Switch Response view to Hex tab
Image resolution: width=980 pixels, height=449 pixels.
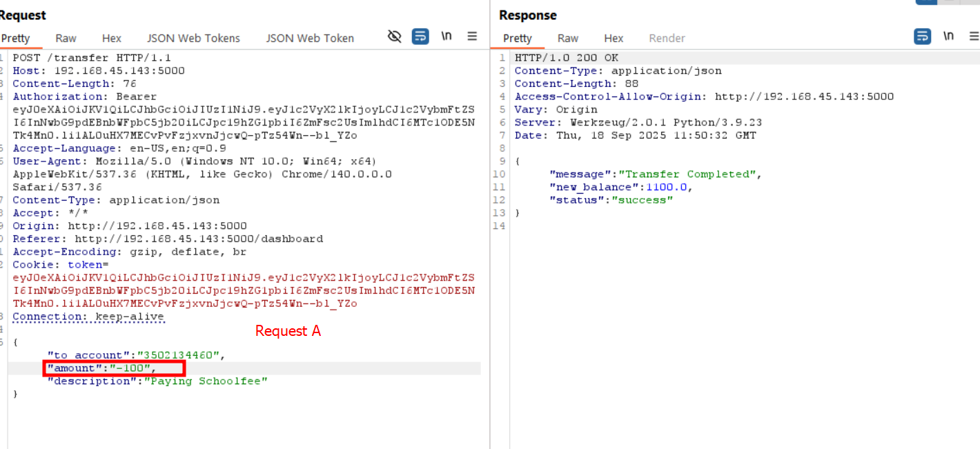(614, 39)
